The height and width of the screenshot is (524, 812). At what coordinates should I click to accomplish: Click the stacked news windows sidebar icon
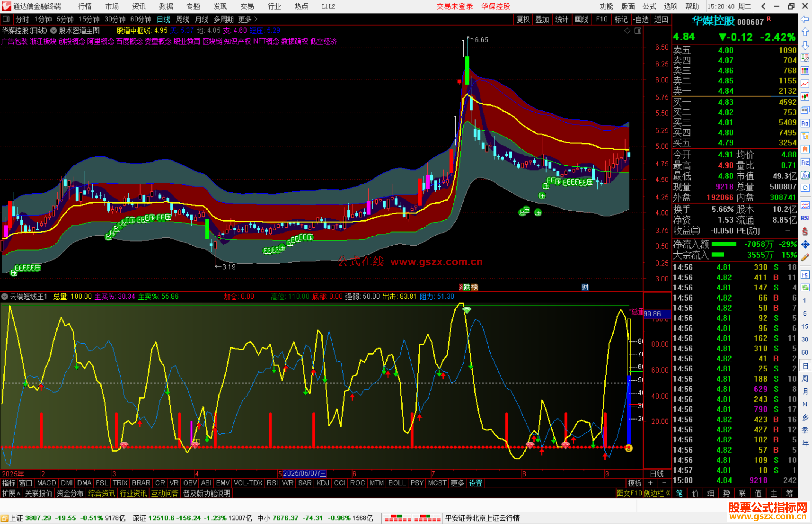tap(805, 110)
